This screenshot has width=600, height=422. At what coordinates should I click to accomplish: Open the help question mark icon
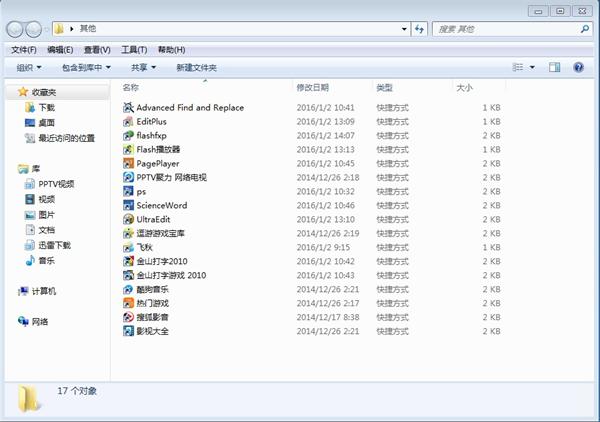(x=578, y=67)
